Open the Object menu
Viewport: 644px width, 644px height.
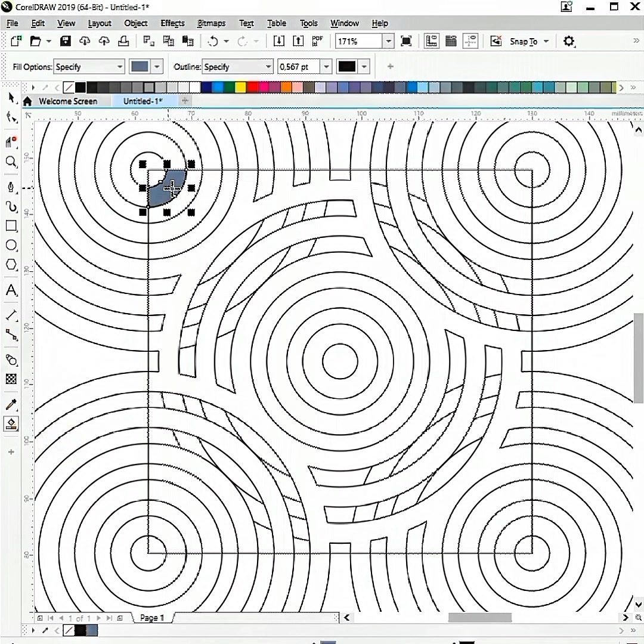click(x=136, y=23)
